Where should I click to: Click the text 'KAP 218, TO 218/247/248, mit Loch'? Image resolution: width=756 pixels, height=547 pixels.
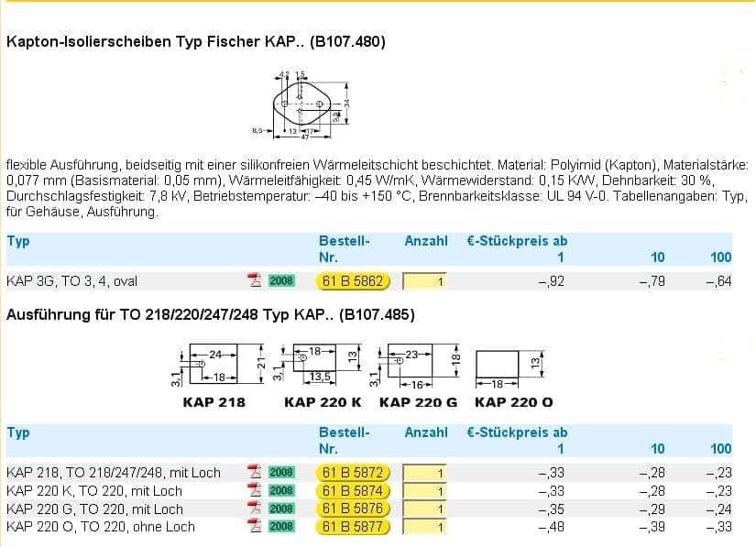[114, 473]
